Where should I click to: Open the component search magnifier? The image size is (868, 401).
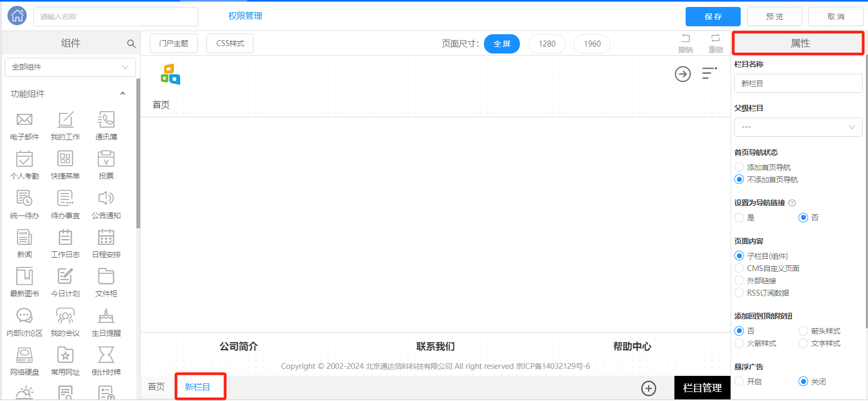131,44
